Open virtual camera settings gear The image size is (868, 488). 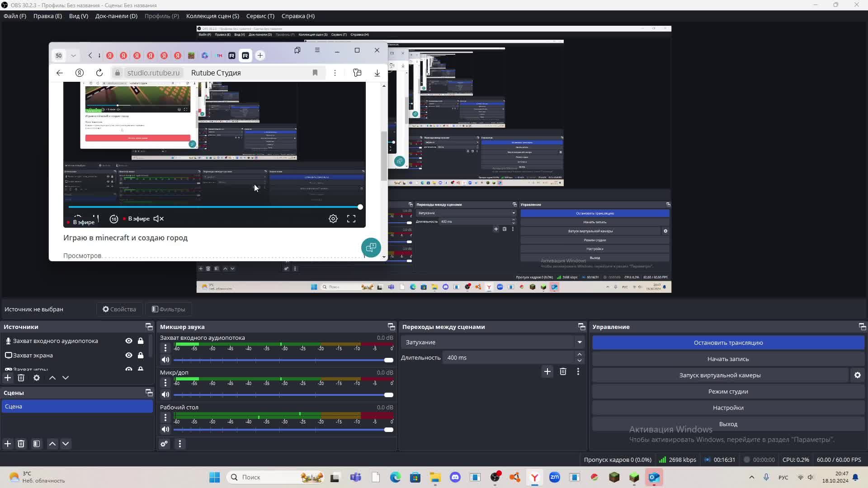coord(857,375)
